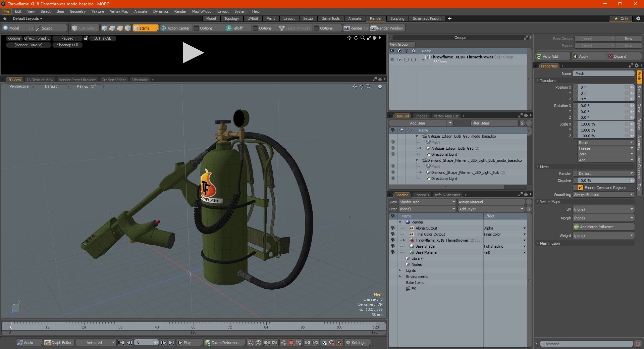Click the Discard button
Image resolution: width=644 pixels, height=349 pixels.
(625, 56)
